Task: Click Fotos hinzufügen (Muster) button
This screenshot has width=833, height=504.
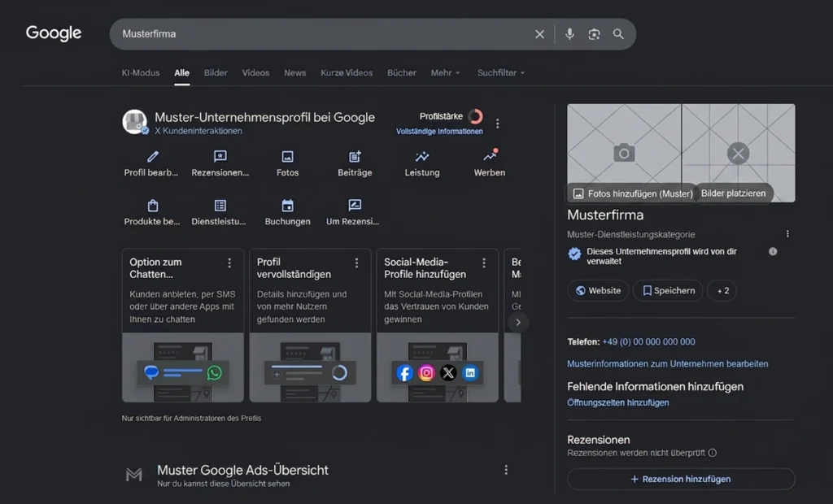Action: click(x=633, y=193)
